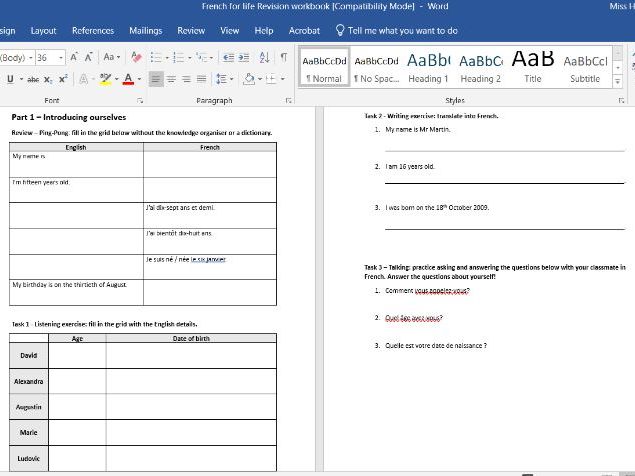Apply the No Spacing style
635x476 pixels.
[x=376, y=67]
